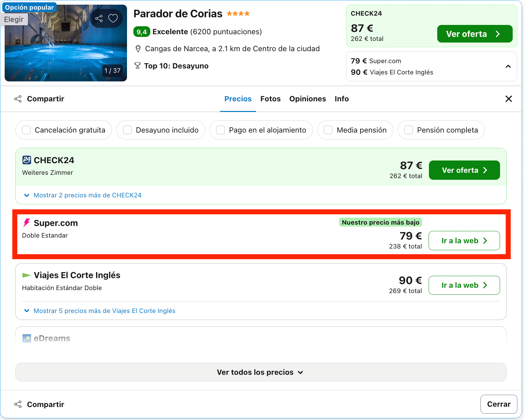Enable the Cancelación gratuita filter
524x420 pixels.
26,130
